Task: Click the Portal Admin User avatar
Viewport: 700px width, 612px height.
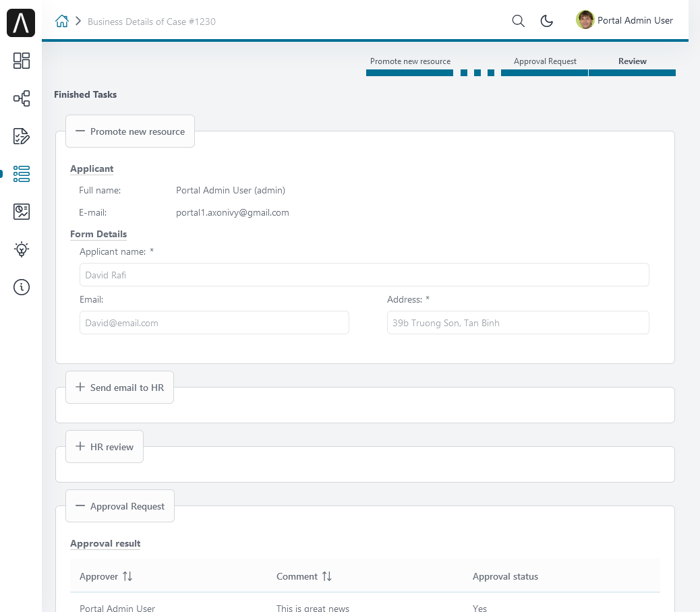Action: 585,20
